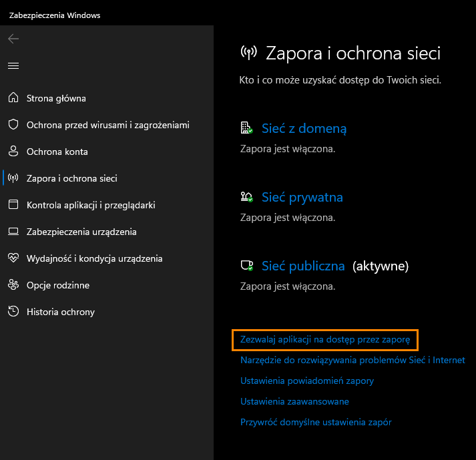Open Ustawienia zaawansowane link
The width and height of the screenshot is (476, 460).
(294, 401)
